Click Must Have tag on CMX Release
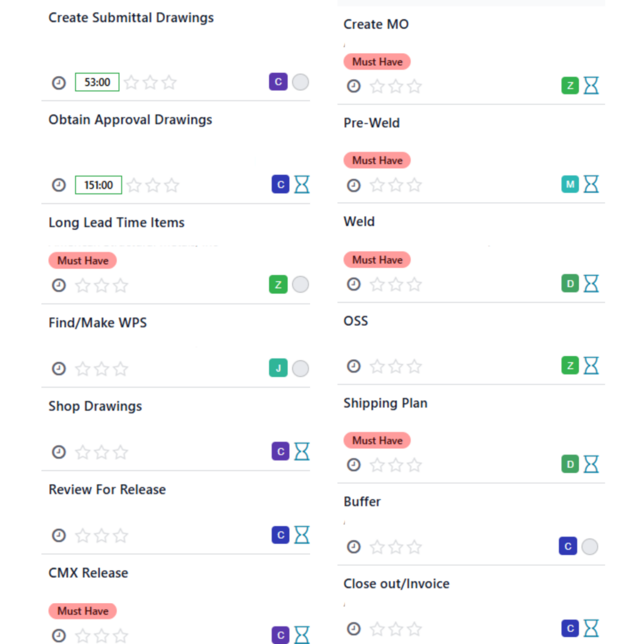Screen dimensions: 644x644 [x=82, y=611]
